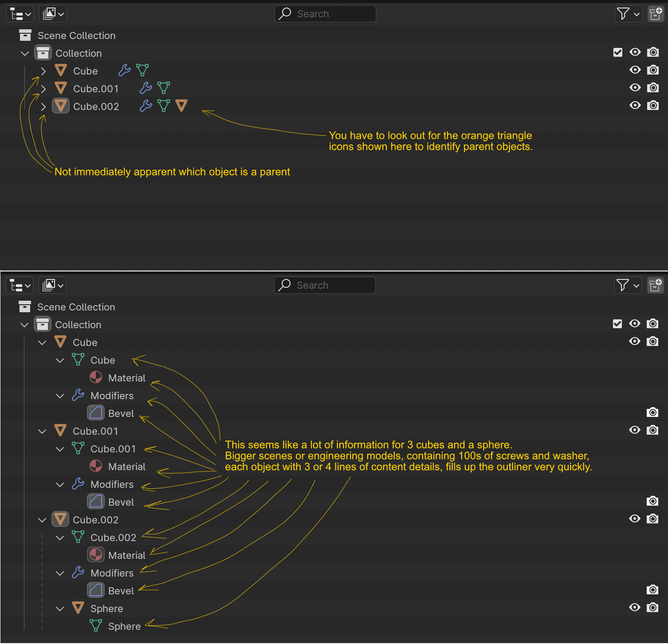Open the editor type dropdown in top outliner
This screenshot has width=668, height=644.
(x=20, y=14)
